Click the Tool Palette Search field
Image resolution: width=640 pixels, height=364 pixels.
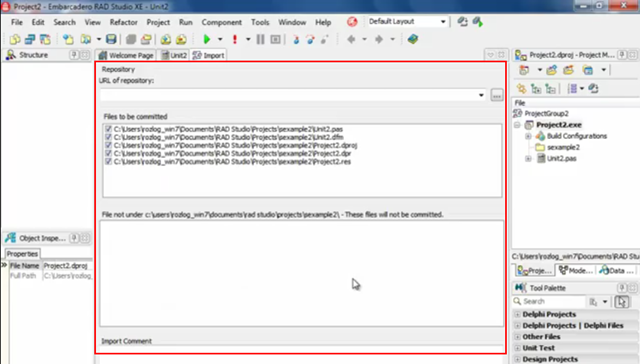[549, 302]
